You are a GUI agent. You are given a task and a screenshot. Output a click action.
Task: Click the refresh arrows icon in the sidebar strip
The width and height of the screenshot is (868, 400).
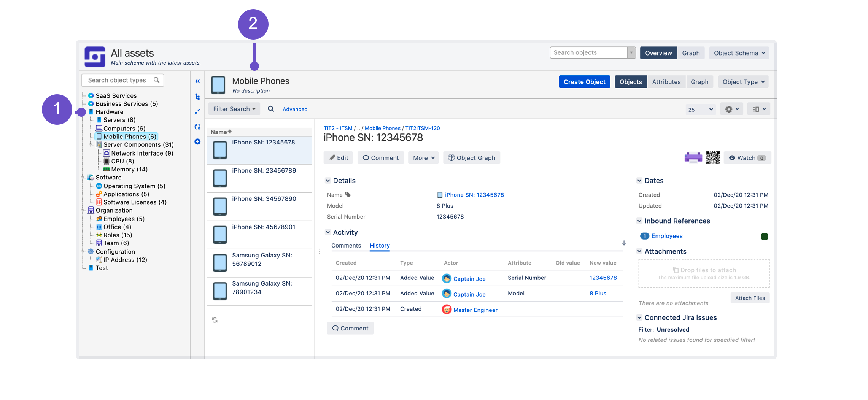point(197,127)
